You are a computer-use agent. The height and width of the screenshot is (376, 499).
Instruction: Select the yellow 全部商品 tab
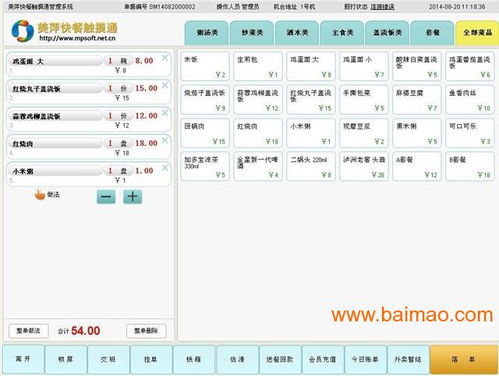477,33
